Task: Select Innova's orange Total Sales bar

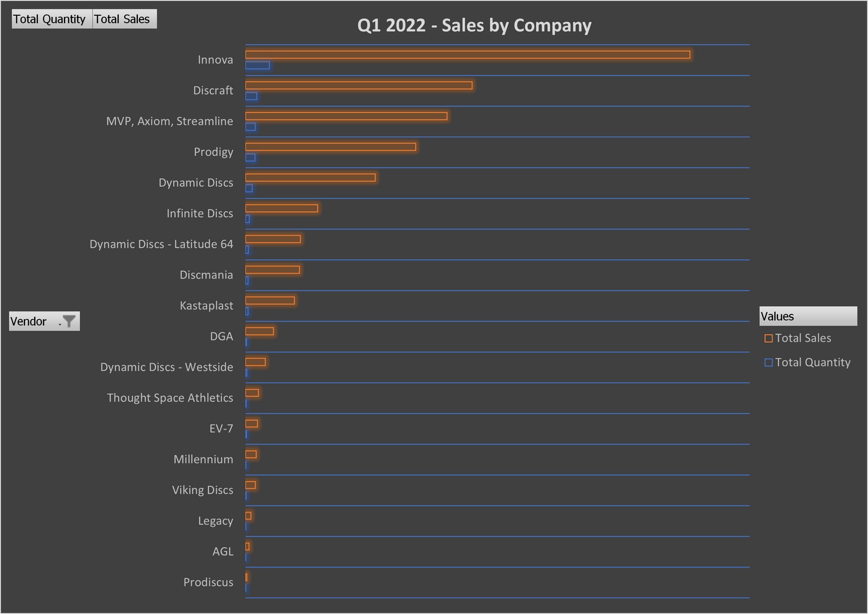Action: (x=467, y=54)
